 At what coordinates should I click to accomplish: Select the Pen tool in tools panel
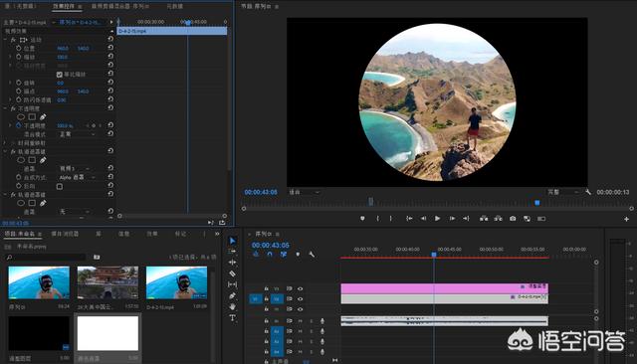click(232, 295)
